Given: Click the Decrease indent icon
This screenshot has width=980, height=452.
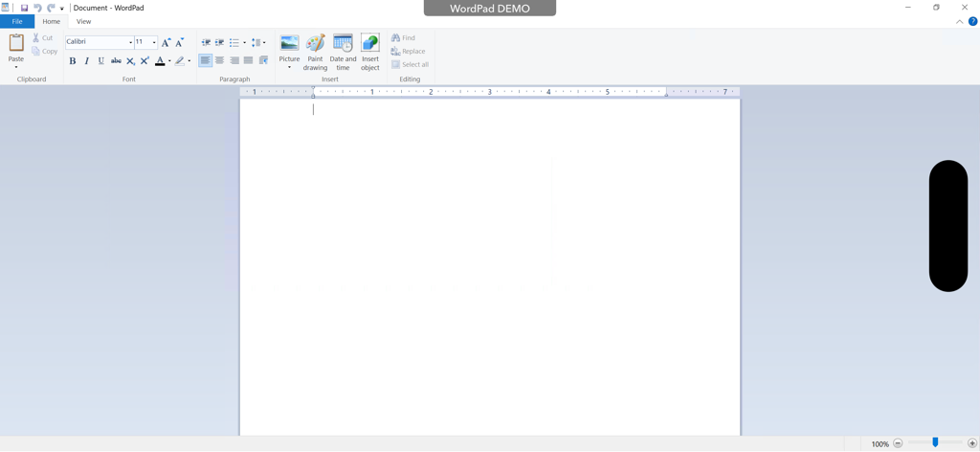Looking at the screenshot, I should (207, 42).
